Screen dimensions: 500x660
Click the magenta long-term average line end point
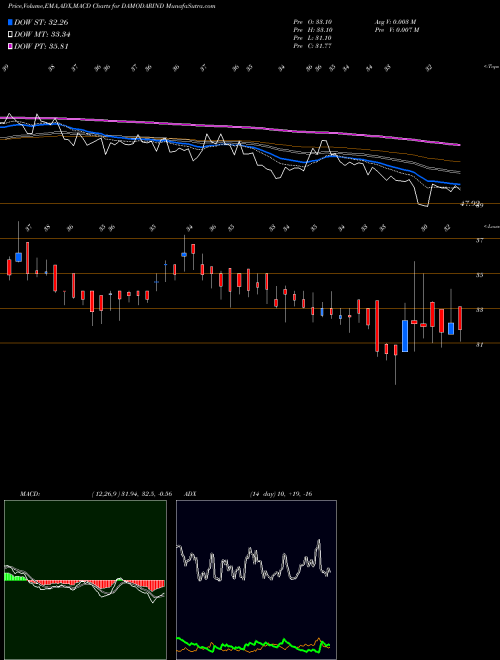(x=459, y=145)
